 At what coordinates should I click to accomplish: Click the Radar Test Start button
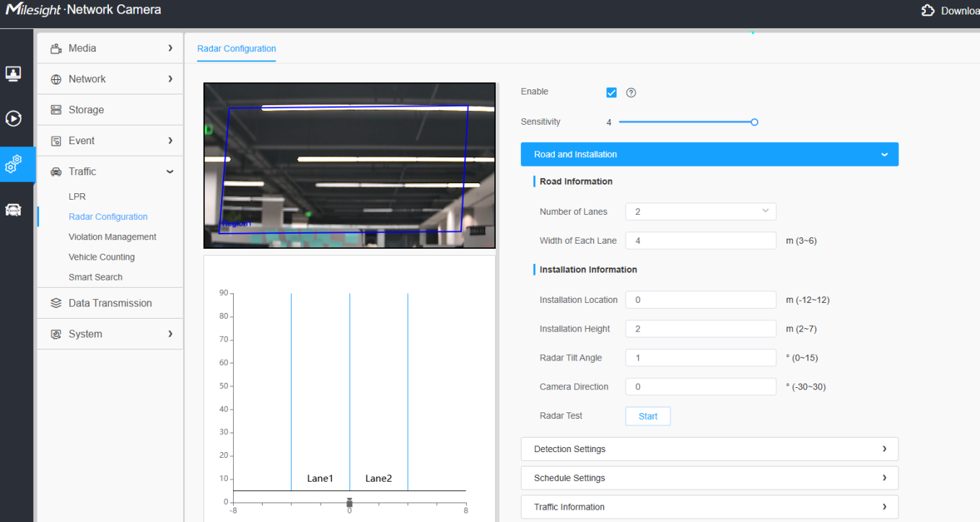tap(648, 416)
